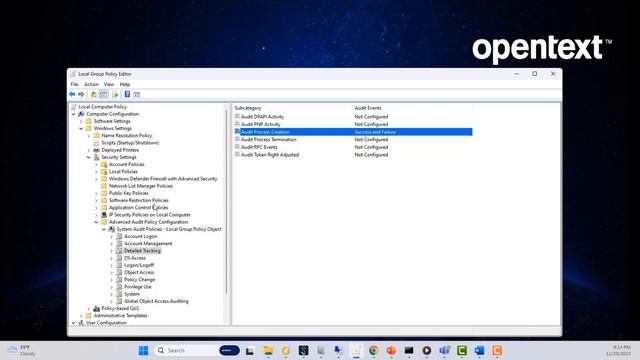
Task: Open the black terminal icon in taskbar
Action: click(x=409, y=350)
